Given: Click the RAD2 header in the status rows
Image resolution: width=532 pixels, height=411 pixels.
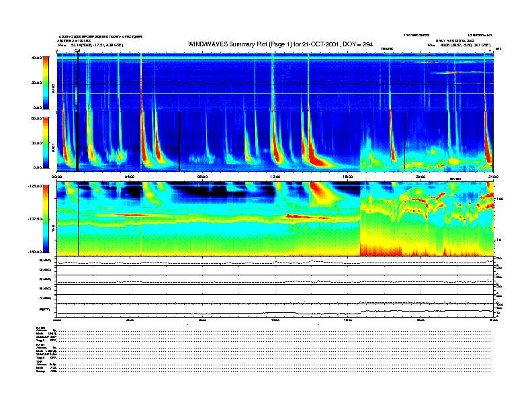Looking at the screenshot, I should pyautogui.click(x=41, y=328).
